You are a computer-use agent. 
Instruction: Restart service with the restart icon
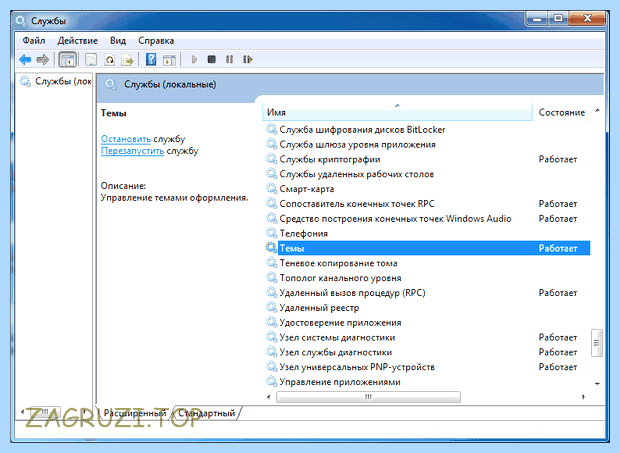(x=248, y=60)
